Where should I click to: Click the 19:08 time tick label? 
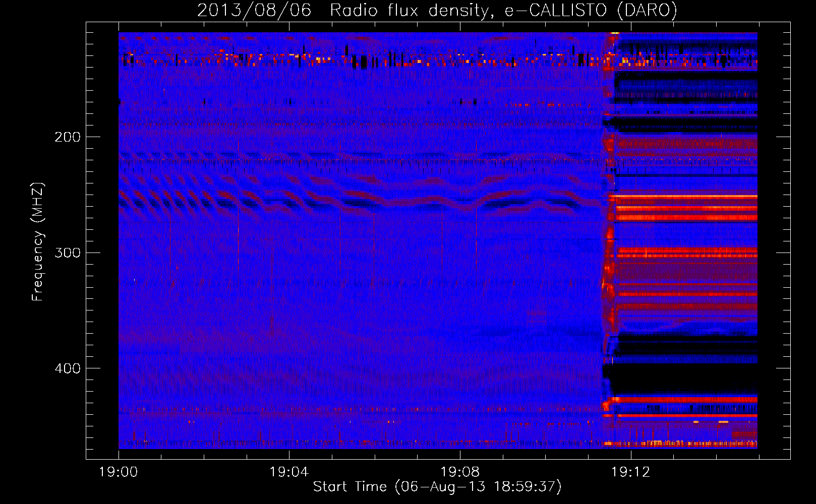pyautogui.click(x=460, y=472)
